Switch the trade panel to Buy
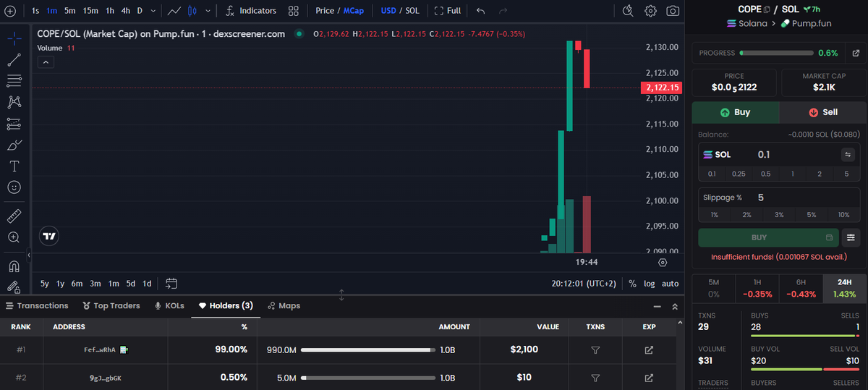The width and height of the screenshot is (868, 390). (736, 112)
